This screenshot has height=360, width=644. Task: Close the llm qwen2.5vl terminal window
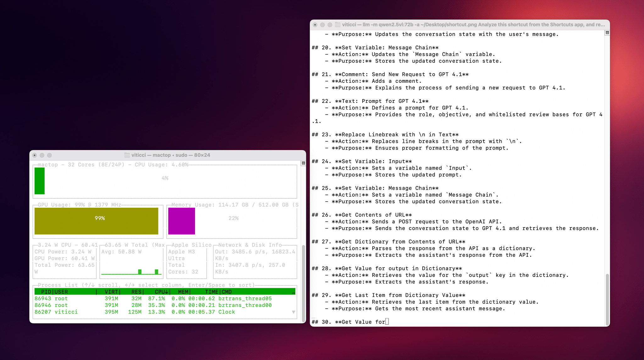coord(315,25)
